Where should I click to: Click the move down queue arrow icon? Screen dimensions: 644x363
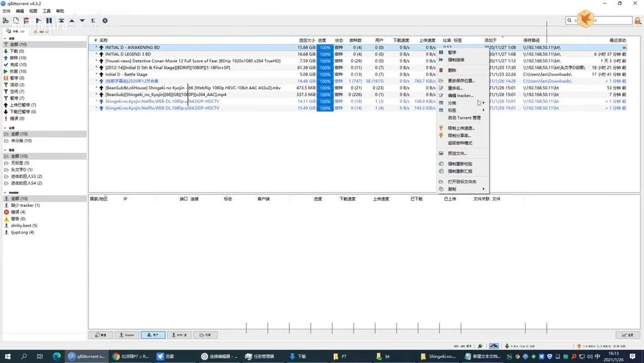82,21
